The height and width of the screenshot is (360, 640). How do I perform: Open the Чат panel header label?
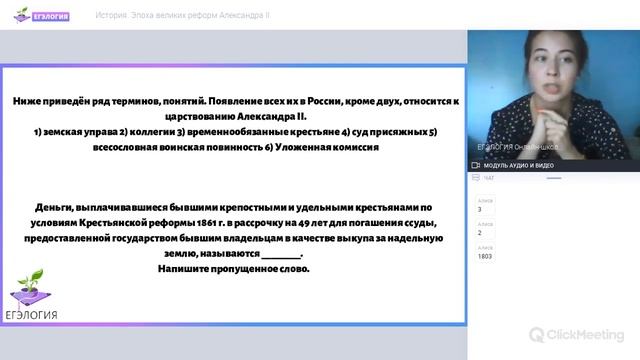coord(489,178)
